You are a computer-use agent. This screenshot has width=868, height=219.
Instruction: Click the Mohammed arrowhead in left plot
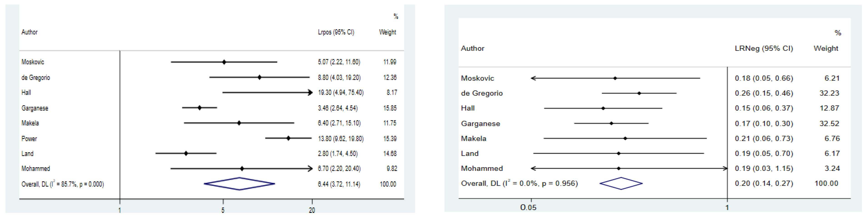[x=310, y=169]
